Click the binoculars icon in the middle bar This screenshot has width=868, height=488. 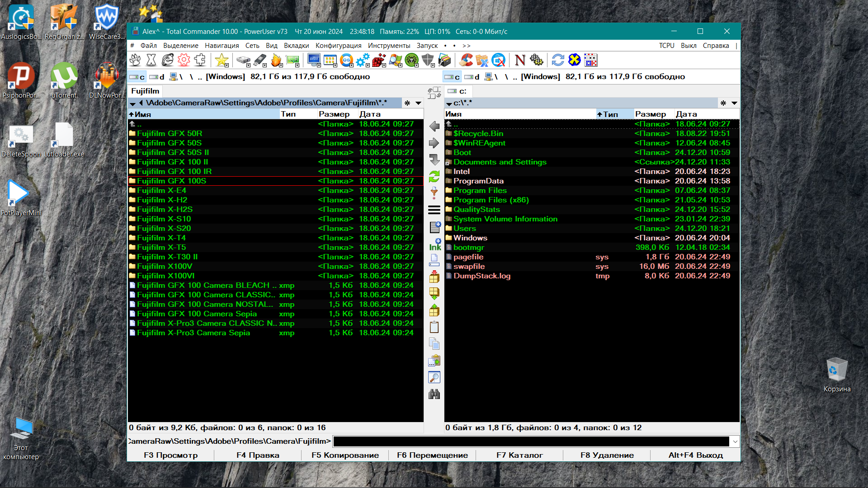(x=434, y=394)
